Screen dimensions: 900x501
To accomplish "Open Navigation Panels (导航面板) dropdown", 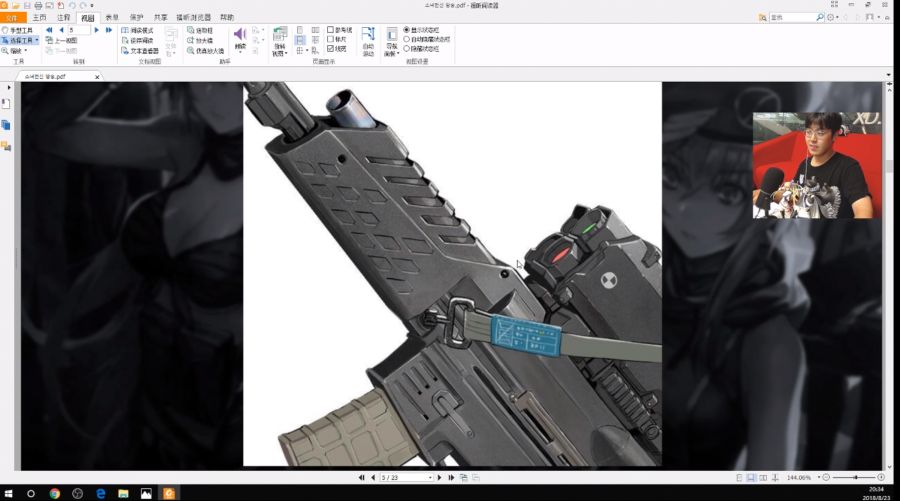I will [391, 41].
